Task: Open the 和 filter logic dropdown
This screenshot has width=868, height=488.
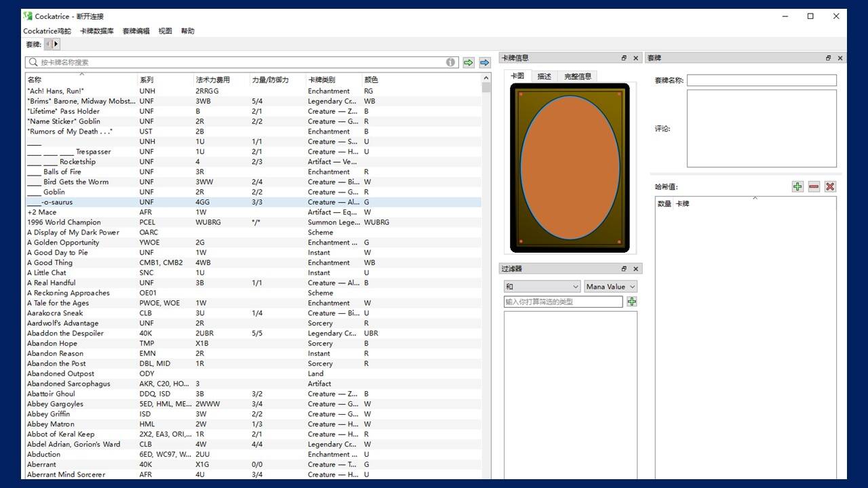Action: (x=542, y=287)
